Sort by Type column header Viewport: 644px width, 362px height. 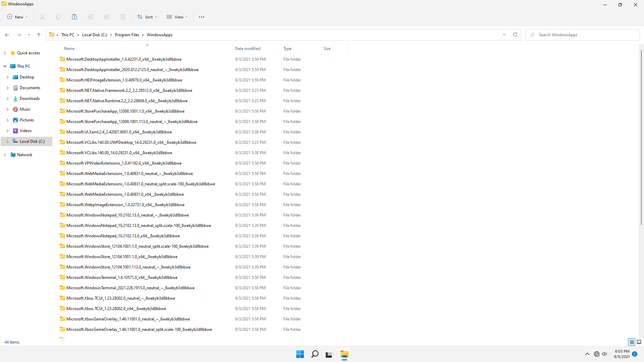287,49
